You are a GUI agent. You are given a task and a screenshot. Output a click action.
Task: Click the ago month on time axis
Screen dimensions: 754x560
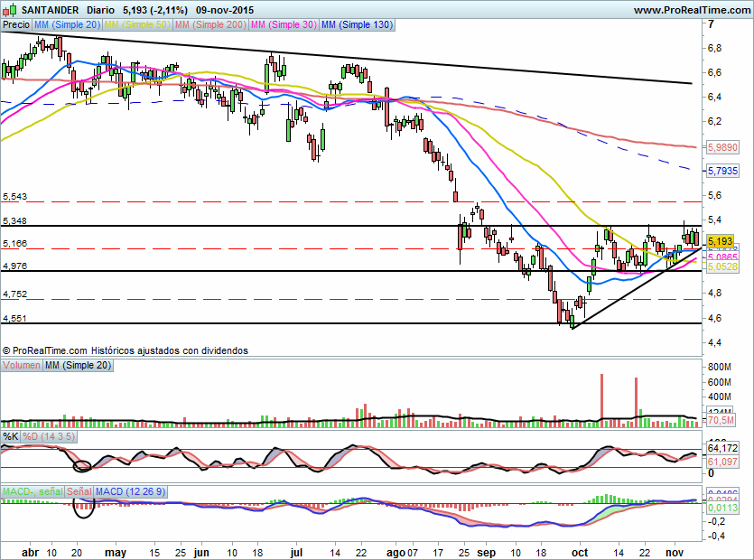point(396,552)
